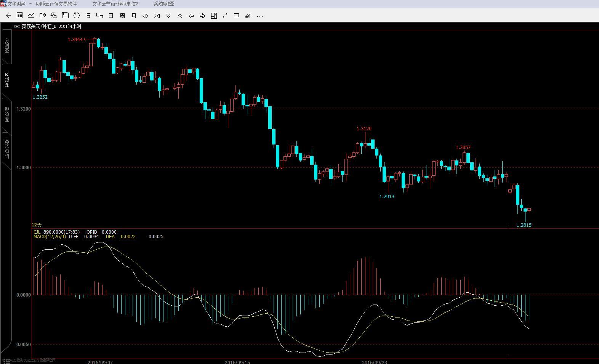Select the eraser tool
This screenshot has width=599, height=364.
[x=248, y=16]
